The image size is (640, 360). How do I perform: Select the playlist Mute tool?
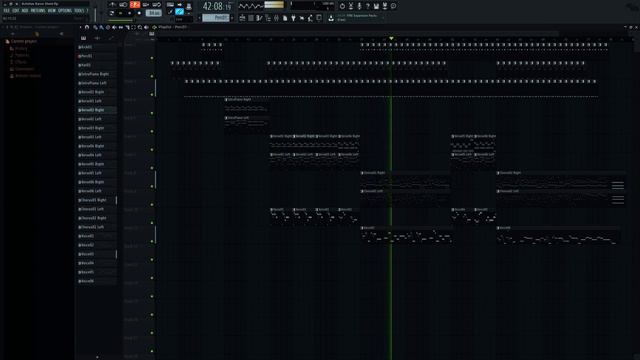114,27
